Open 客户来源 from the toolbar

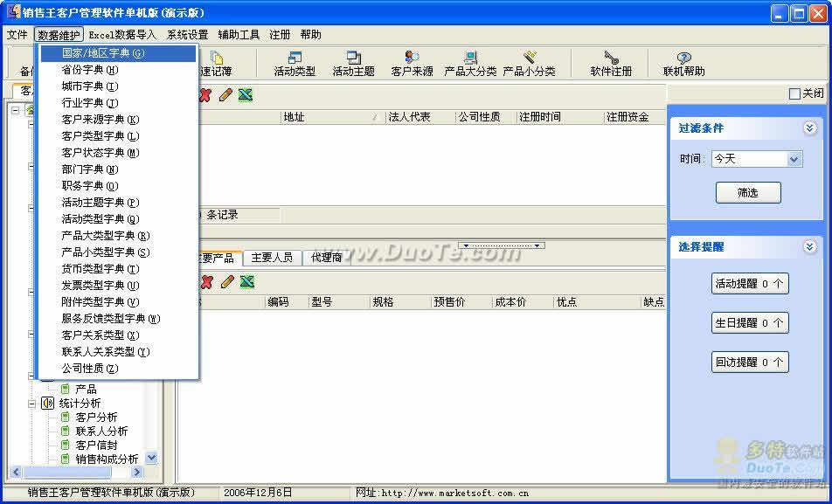point(412,64)
